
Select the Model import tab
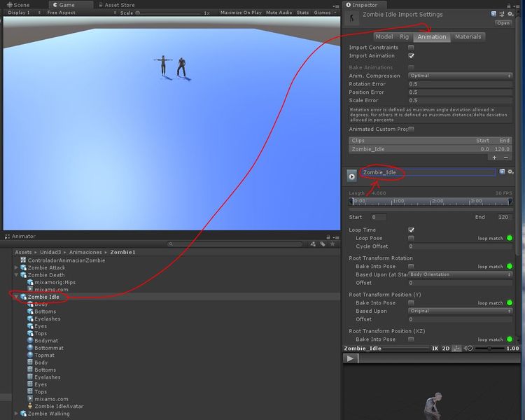tap(384, 36)
